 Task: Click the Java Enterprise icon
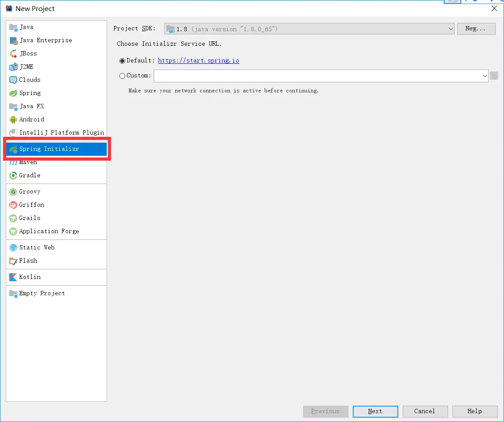click(13, 40)
